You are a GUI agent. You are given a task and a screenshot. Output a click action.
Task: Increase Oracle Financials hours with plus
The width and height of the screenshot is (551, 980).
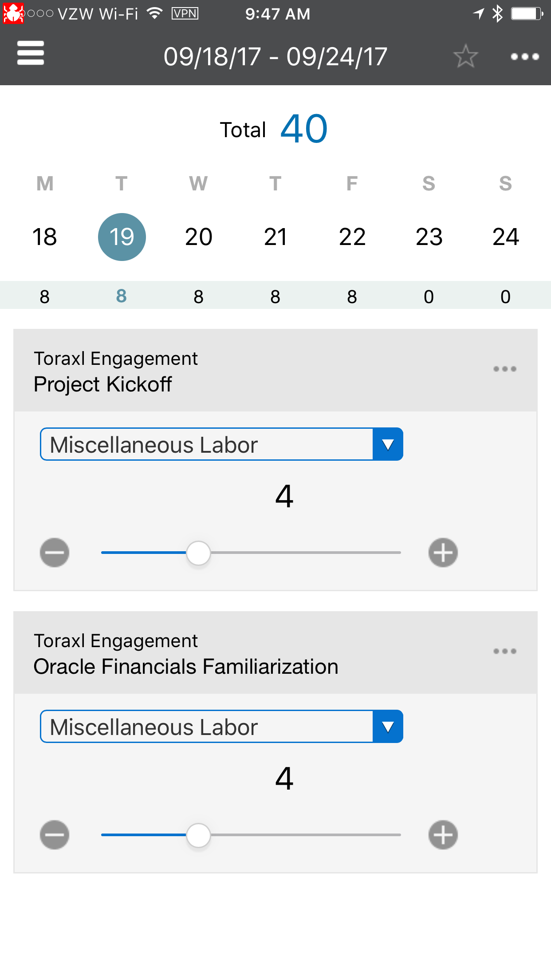click(x=443, y=835)
